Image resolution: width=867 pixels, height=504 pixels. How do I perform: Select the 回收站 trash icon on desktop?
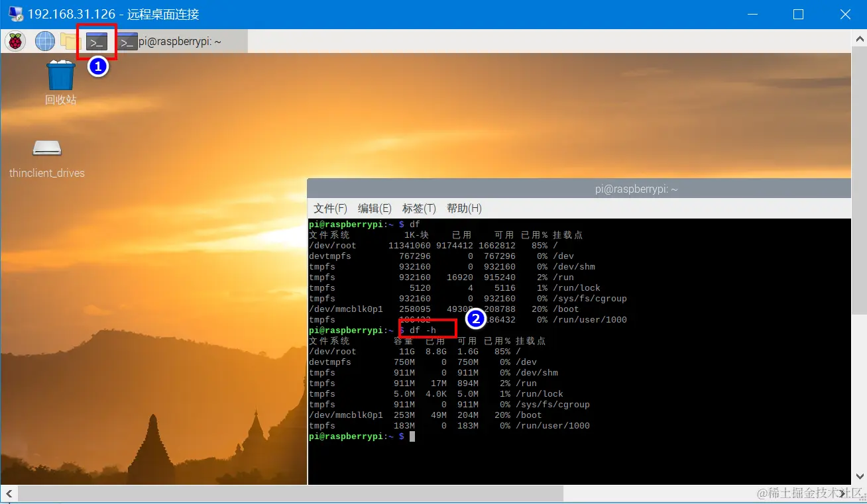61,82
